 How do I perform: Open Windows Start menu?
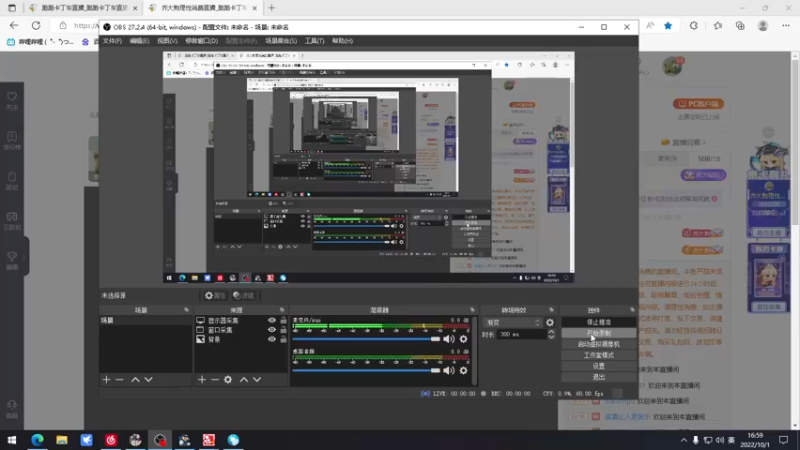[x=12, y=440]
